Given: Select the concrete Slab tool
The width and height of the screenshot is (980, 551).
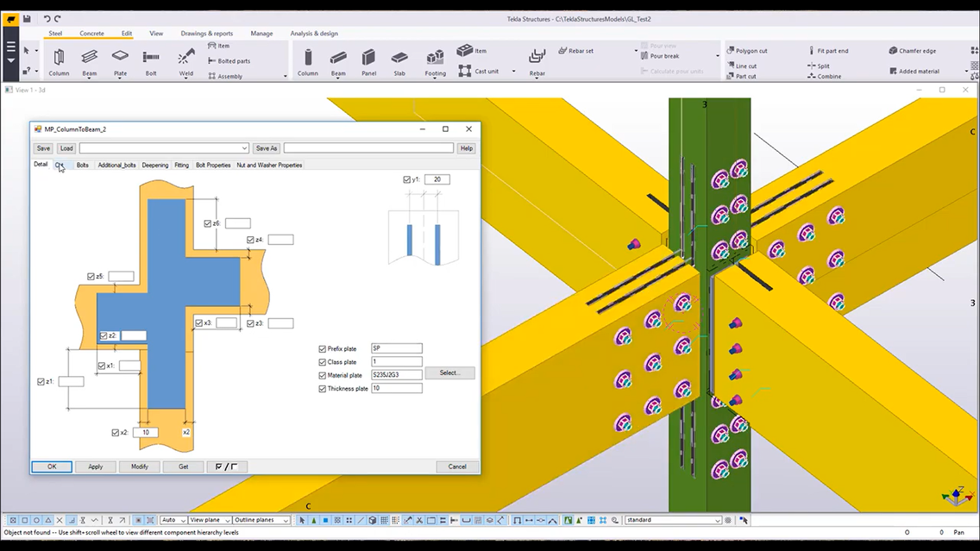Looking at the screenshot, I should [399, 62].
